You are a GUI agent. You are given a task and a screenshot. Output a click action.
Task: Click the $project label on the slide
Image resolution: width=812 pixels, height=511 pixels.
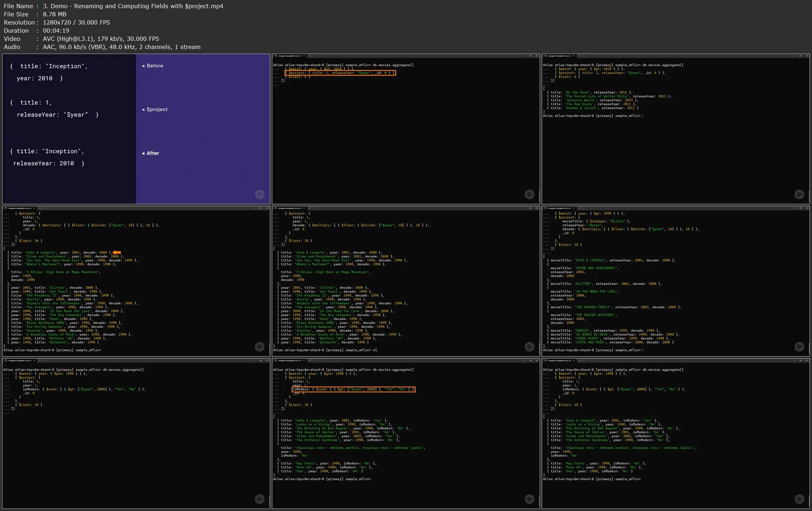(x=157, y=109)
